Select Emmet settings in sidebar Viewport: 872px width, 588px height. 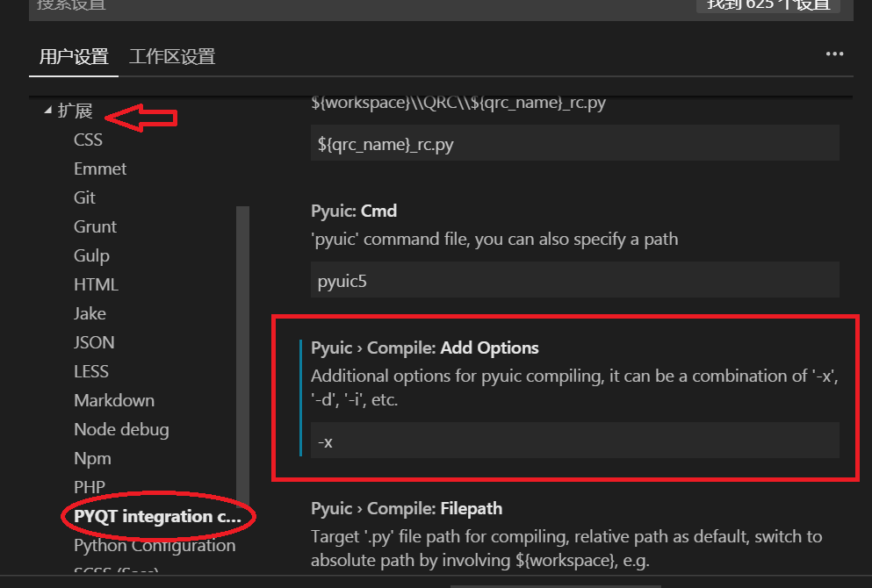[99, 169]
